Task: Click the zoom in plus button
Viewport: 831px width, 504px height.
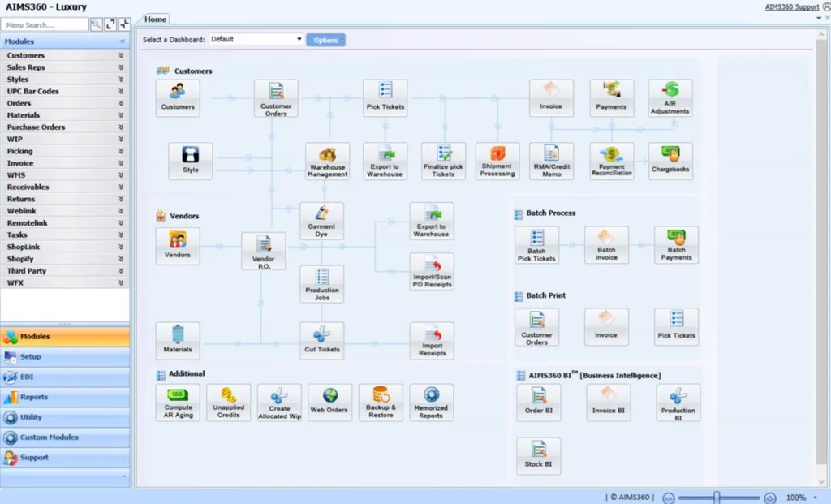Action: pos(770,498)
